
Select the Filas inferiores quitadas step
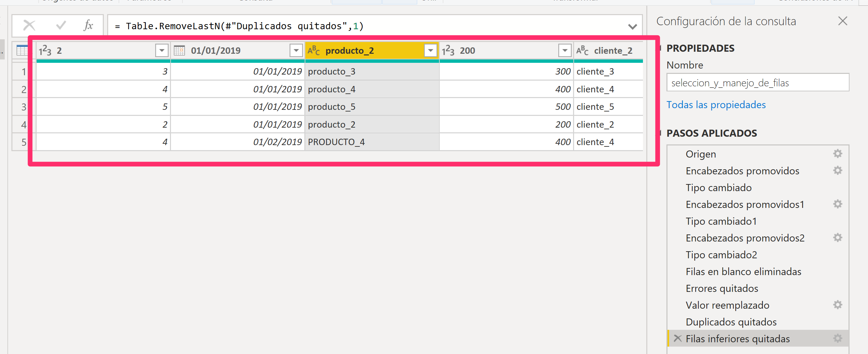click(758, 339)
